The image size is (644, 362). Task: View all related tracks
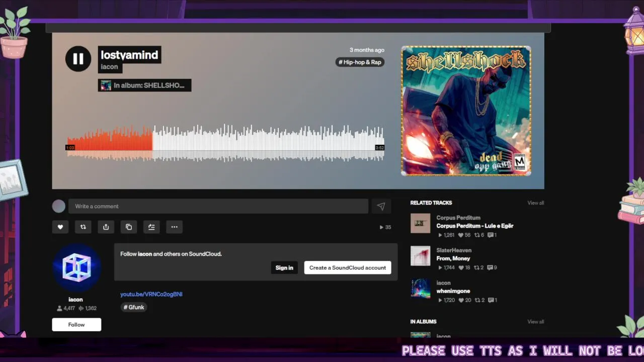535,203
